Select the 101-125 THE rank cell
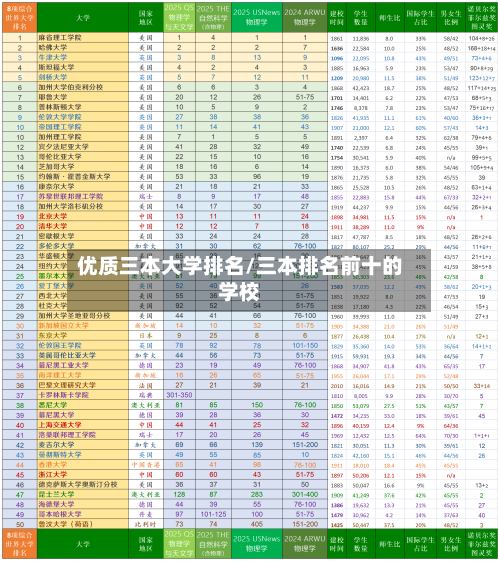Screen dimensions: 500x561 (213, 514)
